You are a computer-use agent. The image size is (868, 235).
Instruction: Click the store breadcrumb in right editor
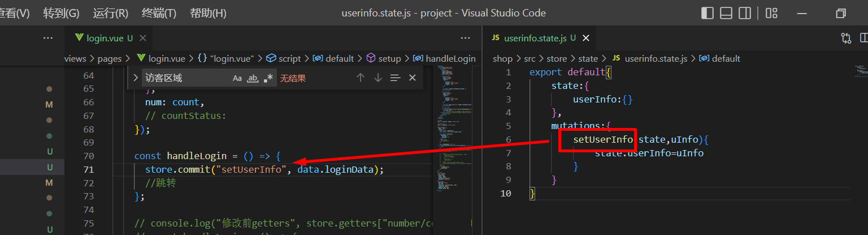coord(557,58)
